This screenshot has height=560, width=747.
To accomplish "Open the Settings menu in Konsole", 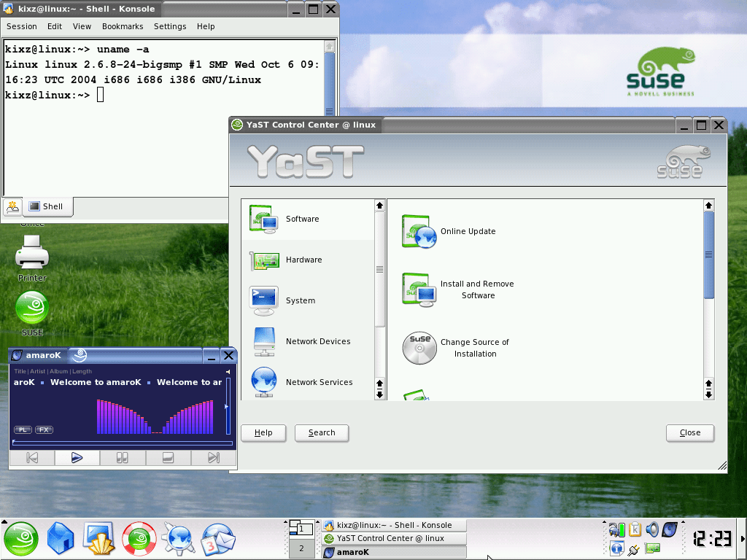I will (x=170, y=26).
